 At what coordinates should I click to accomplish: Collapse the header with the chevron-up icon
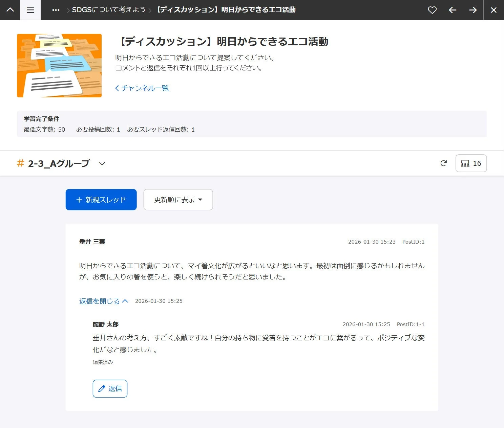10,10
